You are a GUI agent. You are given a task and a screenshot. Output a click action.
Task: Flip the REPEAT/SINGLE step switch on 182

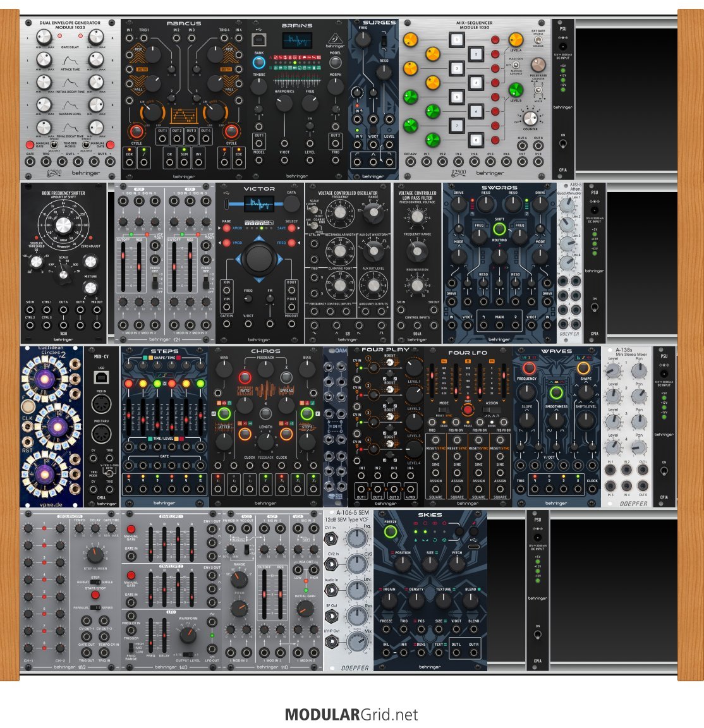coord(95,582)
